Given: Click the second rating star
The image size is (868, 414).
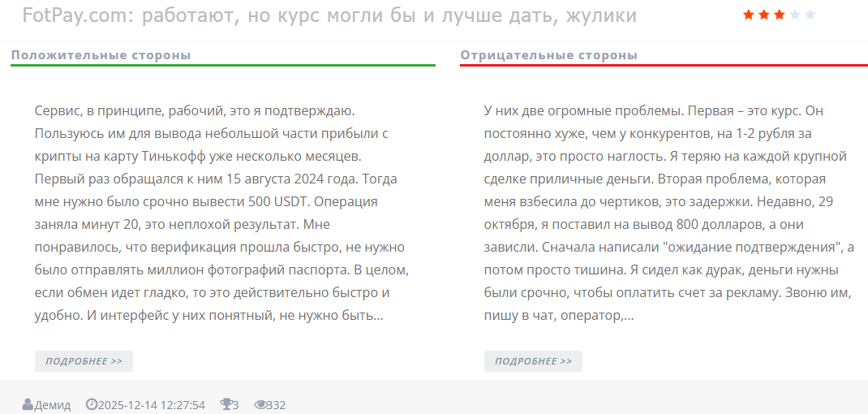Looking at the screenshot, I should point(764,15).
